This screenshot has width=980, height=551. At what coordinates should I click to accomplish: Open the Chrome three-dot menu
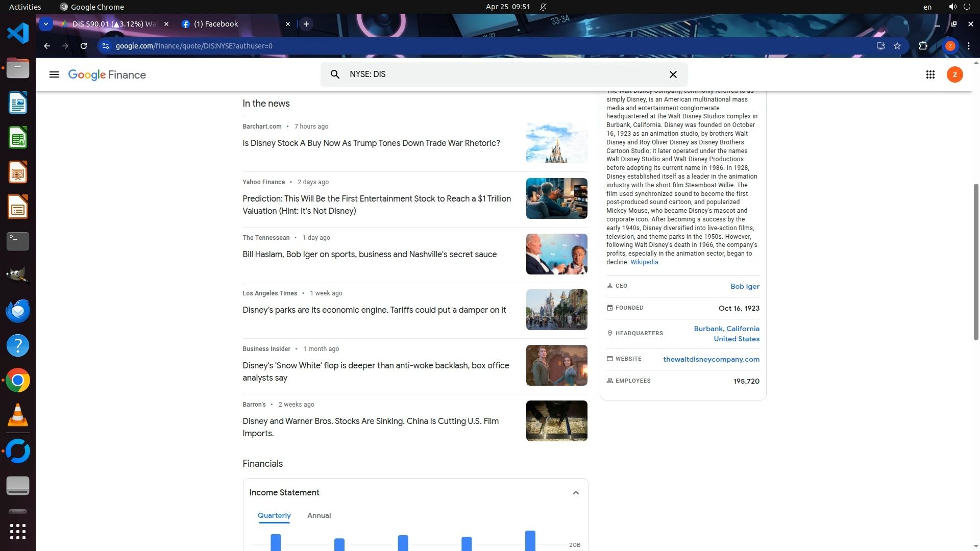(969, 46)
